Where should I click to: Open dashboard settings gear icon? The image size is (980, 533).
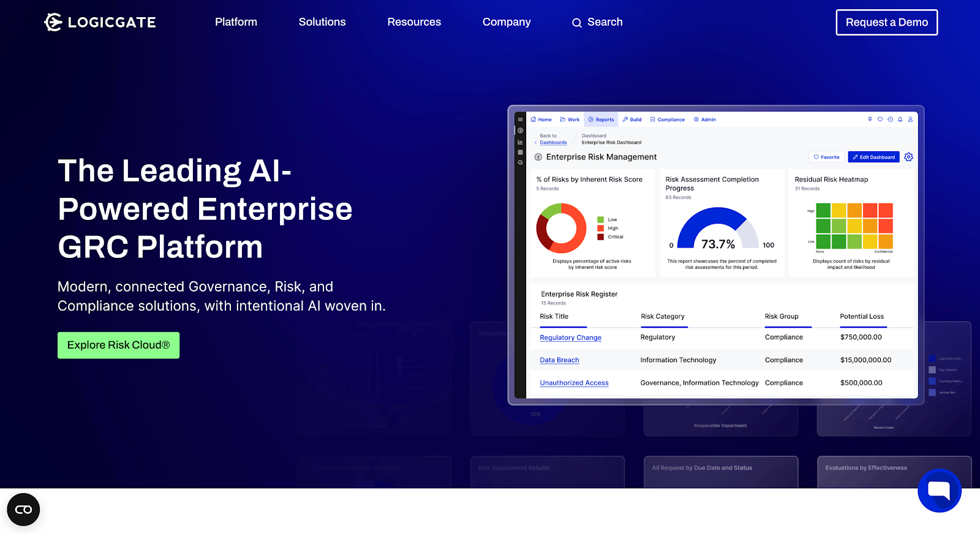908,157
